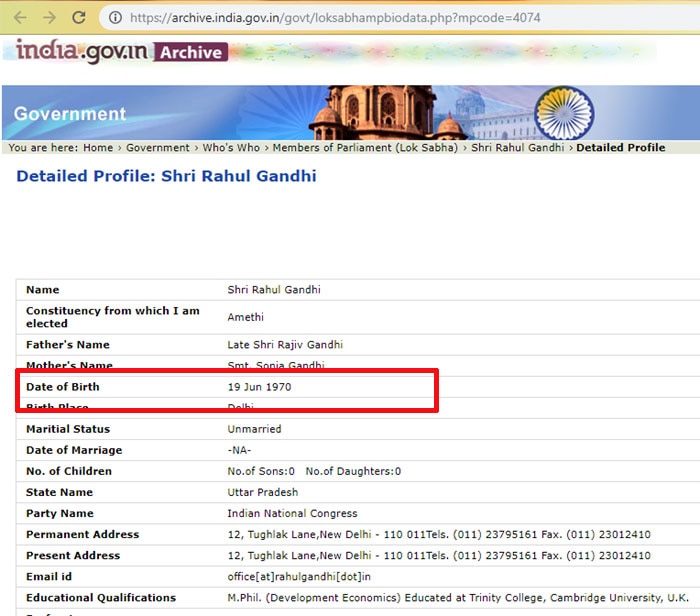Click the 'No. of Children' label
The width and height of the screenshot is (700, 616).
(69, 471)
